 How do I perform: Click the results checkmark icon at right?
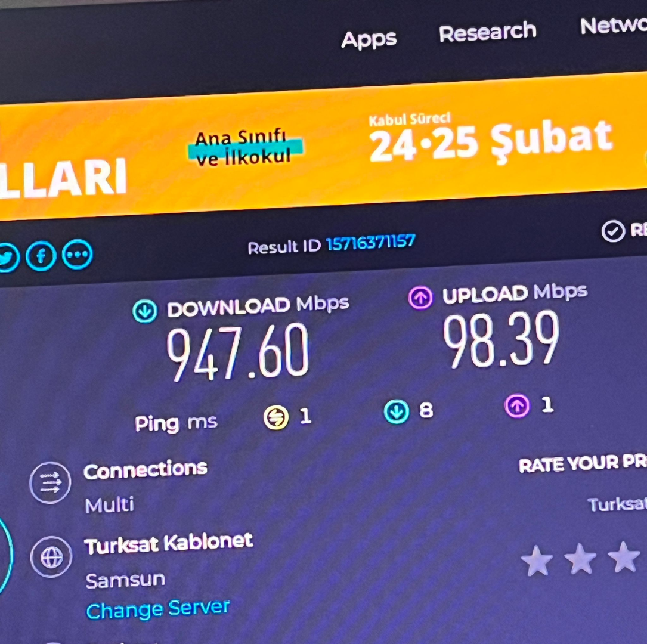click(613, 231)
